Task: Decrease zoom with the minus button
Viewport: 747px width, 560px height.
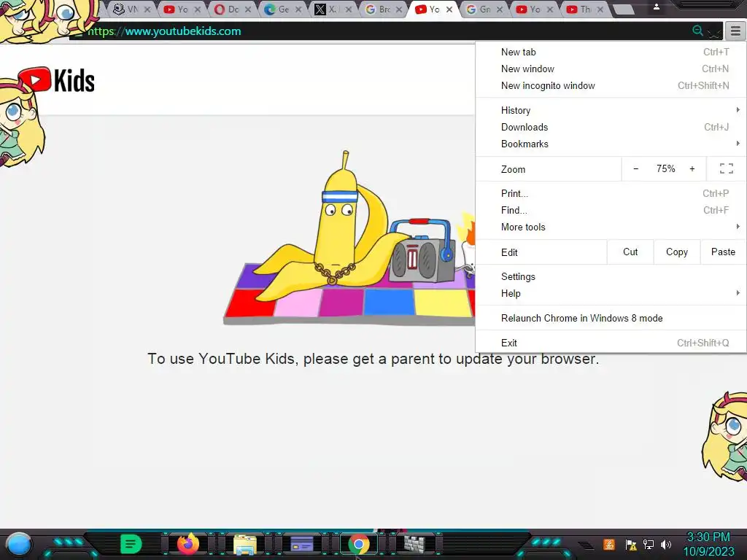Action: [x=635, y=168]
